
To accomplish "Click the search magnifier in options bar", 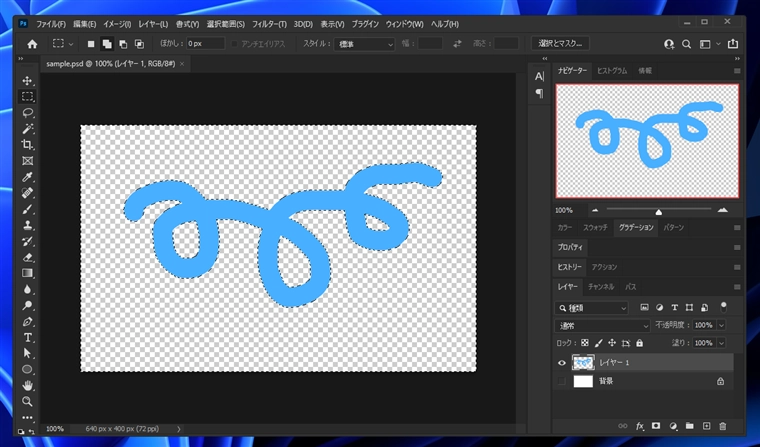I will pos(686,44).
